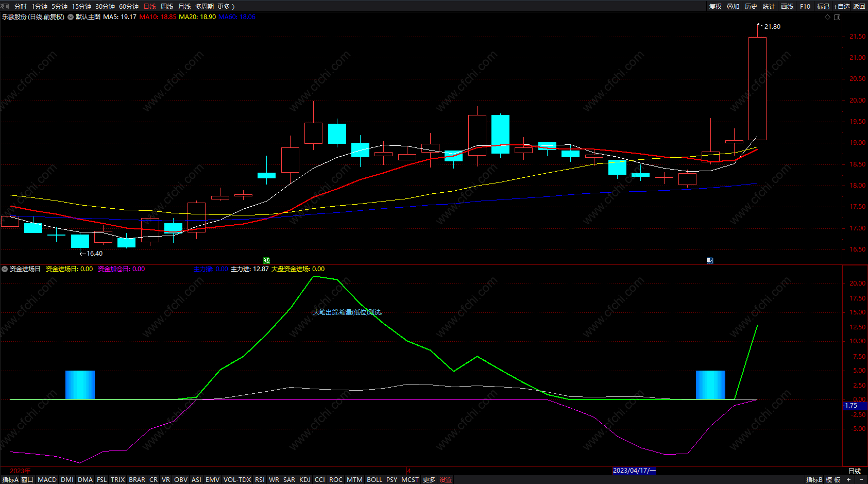Screen dimensions: 868x484
Task: Select the BRAR indicator tab
Action: pyautogui.click(x=137, y=479)
